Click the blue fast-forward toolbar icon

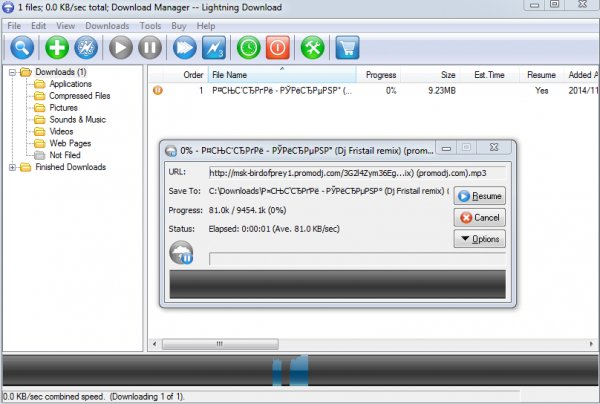(x=184, y=48)
